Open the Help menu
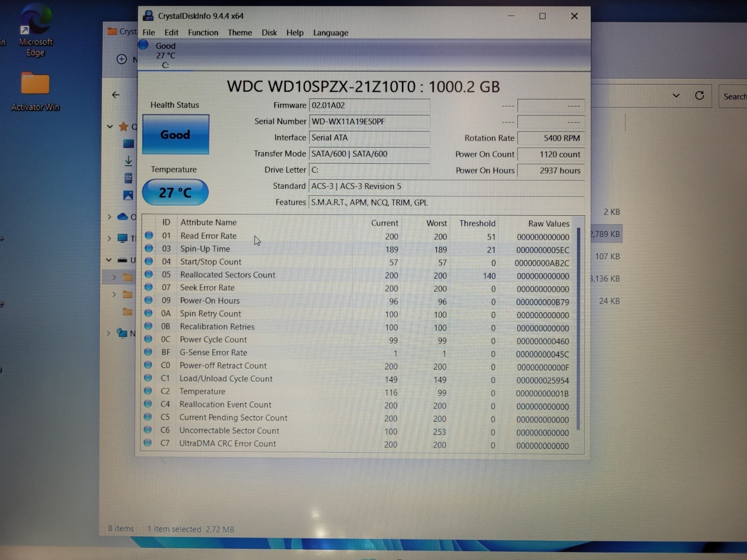The image size is (747, 560). pyautogui.click(x=295, y=33)
